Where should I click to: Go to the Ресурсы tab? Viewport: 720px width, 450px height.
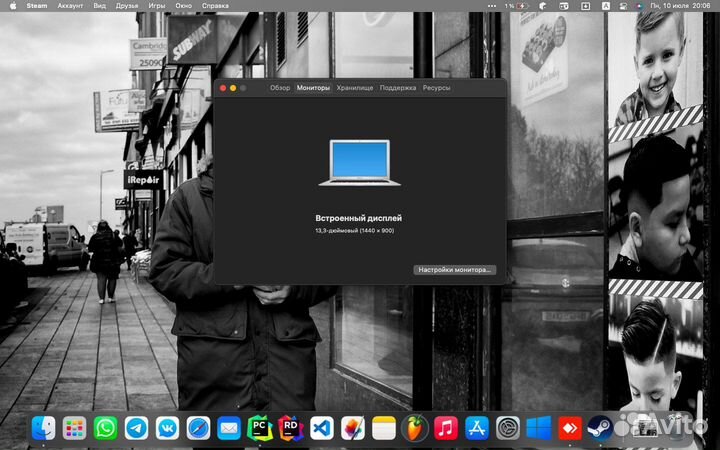click(436, 87)
